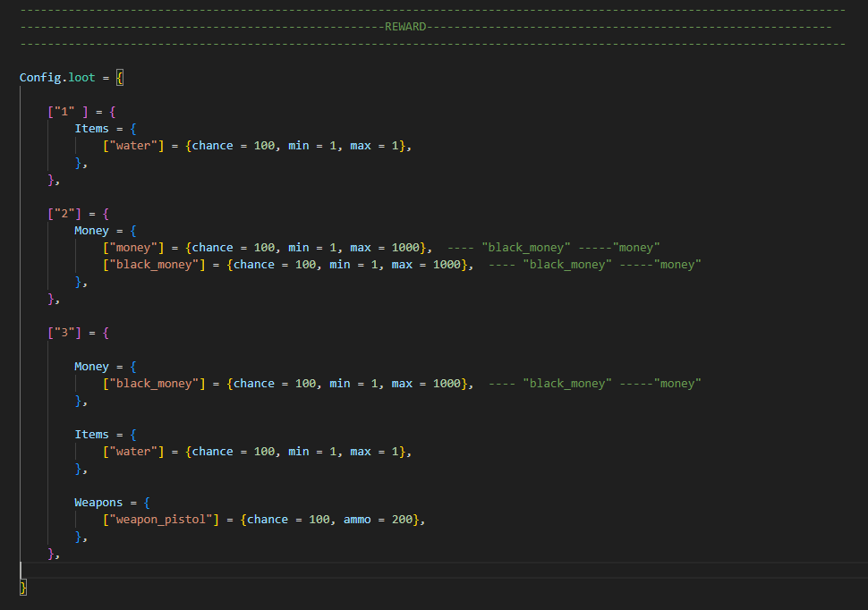The width and height of the screenshot is (868, 610).
Task: Click the ammo value 200
Action: pos(403,520)
